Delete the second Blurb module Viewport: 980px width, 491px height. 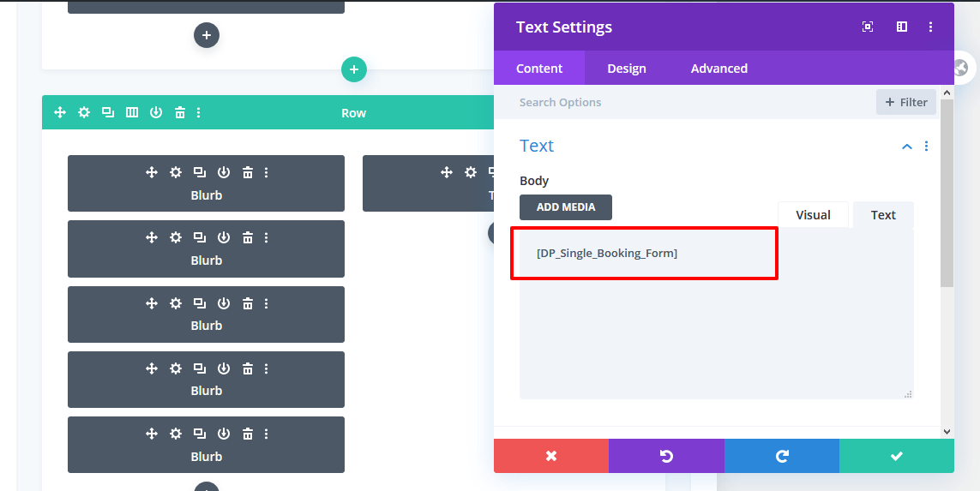(248, 237)
